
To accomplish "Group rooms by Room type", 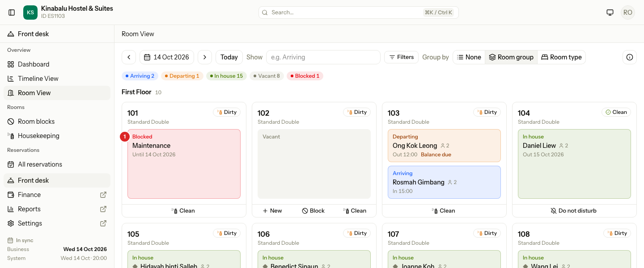I will tap(561, 57).
